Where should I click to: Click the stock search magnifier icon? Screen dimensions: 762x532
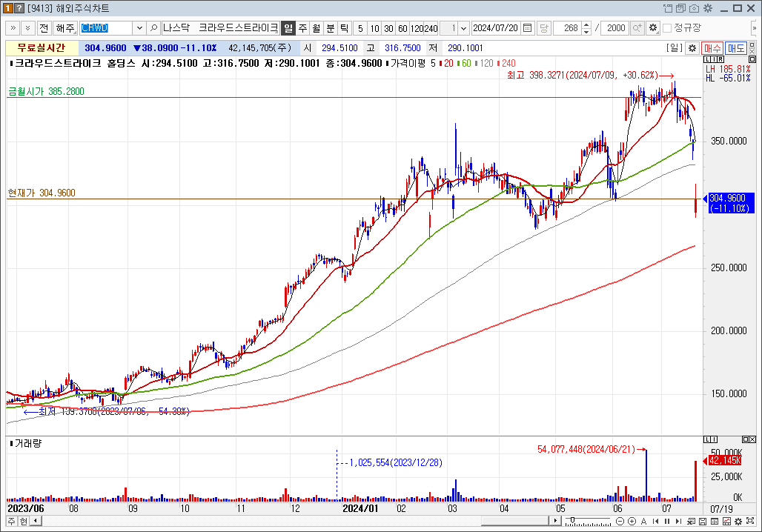(x=153, y=28)
